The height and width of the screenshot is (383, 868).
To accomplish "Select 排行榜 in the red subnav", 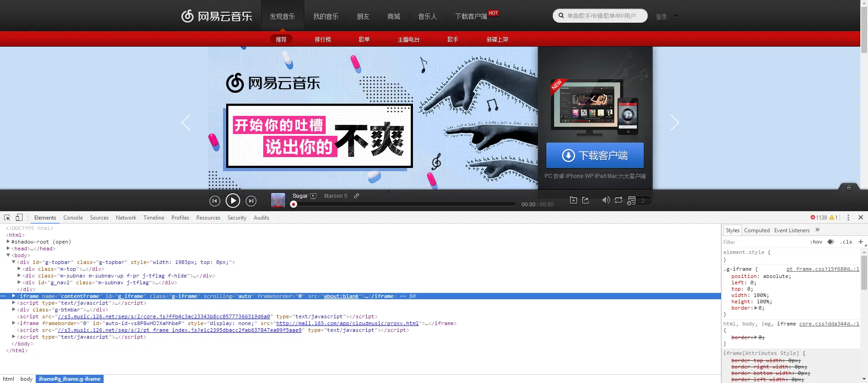I will [x=323, y=39].
